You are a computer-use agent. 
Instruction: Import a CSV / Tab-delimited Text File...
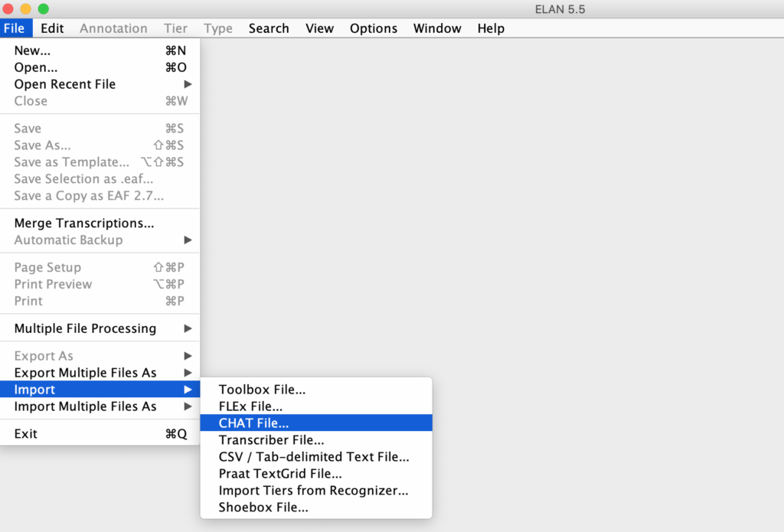tap(316, 457)
